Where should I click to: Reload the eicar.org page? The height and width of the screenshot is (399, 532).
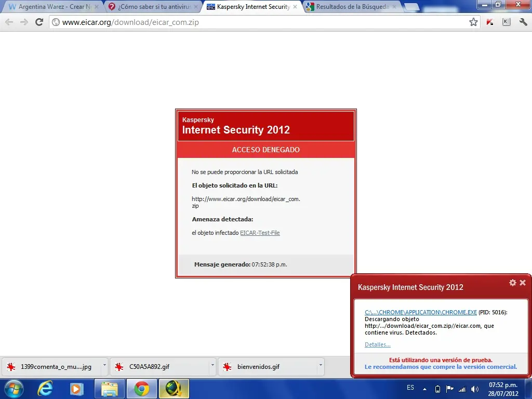pyautogui.click(x=39, y=22)
